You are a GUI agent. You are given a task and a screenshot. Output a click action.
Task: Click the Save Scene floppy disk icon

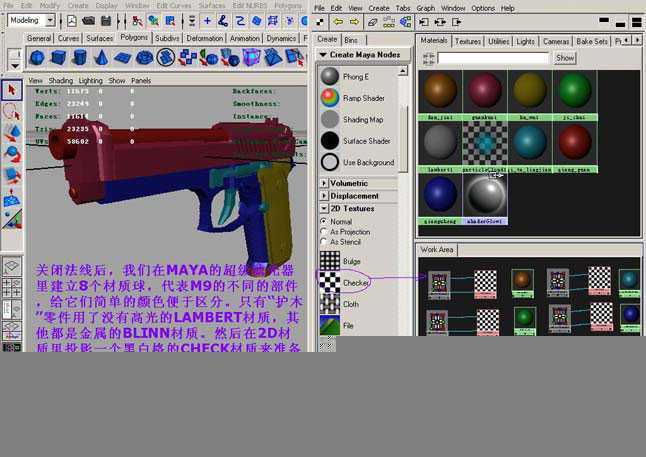(106, 21)
